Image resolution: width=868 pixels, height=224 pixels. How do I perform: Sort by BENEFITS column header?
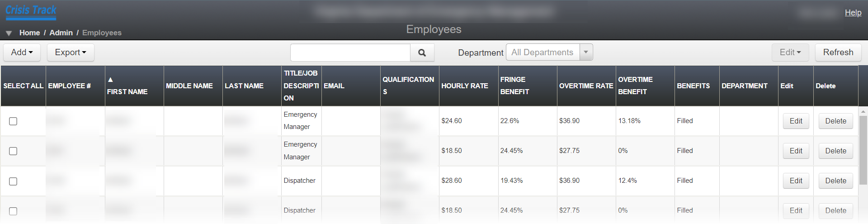point(697,86)
